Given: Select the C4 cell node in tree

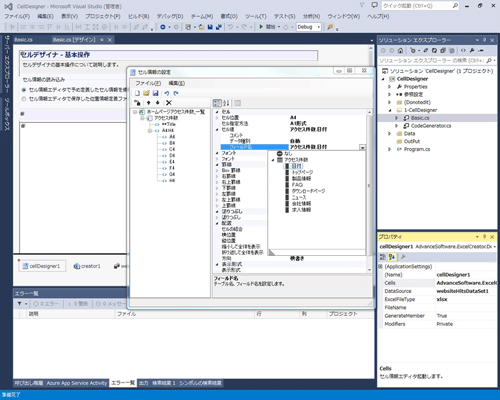Looking at the screenshot, I should coord(172,149).
